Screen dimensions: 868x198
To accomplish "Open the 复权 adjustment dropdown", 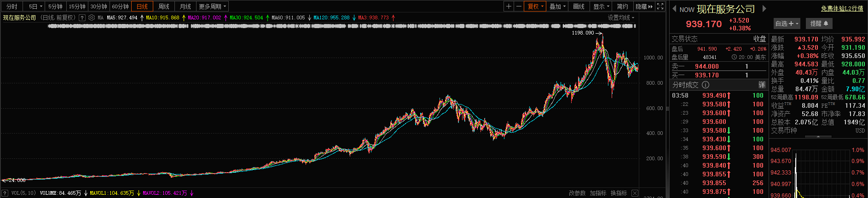I will (535, 6).
